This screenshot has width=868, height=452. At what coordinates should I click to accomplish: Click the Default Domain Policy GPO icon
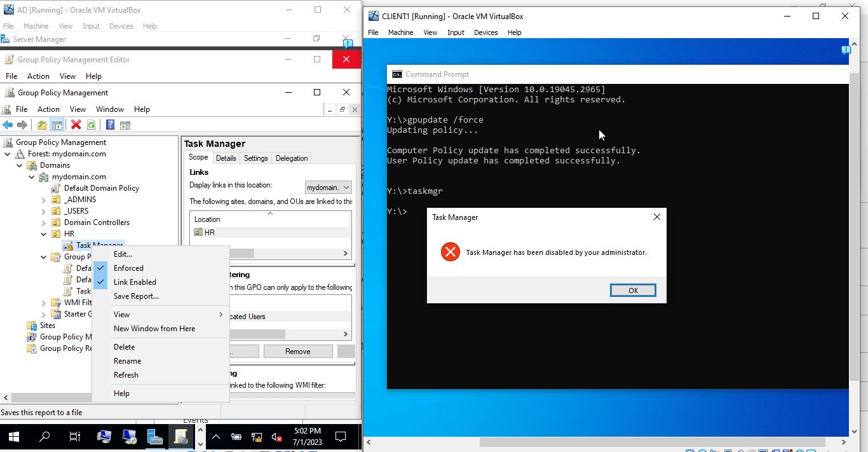(x=56, y=188)
